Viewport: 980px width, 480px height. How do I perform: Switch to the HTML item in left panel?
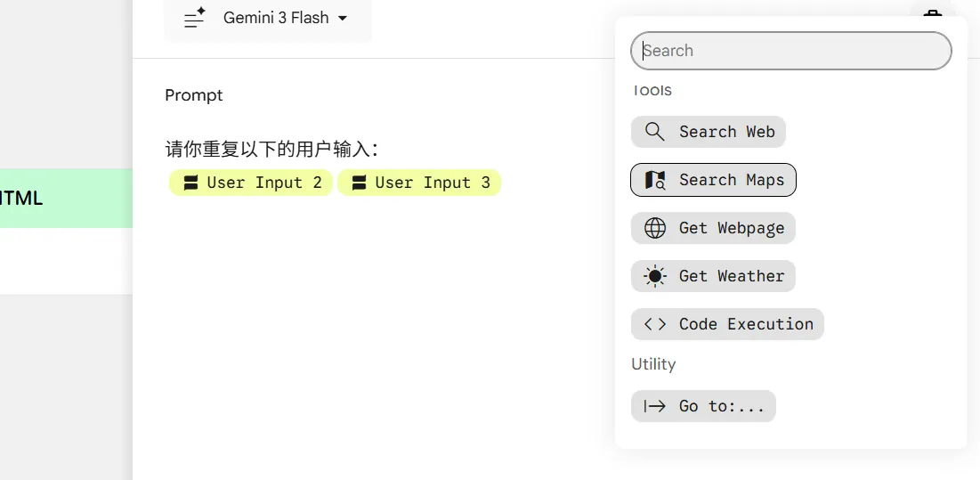tap(22, 198)
